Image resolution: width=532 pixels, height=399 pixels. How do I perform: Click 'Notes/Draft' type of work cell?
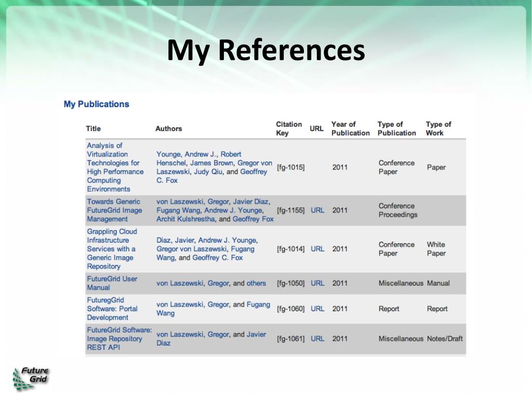(445, 339)
